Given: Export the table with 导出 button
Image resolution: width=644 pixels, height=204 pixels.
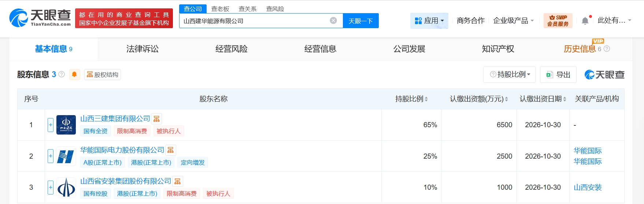Looking at the screenshot, I should click(558, 75).
